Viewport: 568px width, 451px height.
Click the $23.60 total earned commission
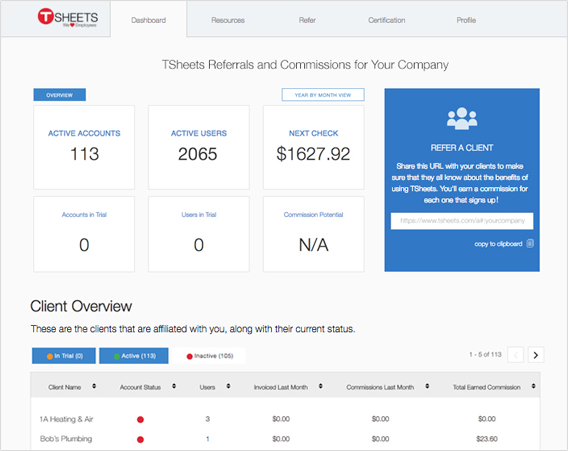[x=486, y=439]
